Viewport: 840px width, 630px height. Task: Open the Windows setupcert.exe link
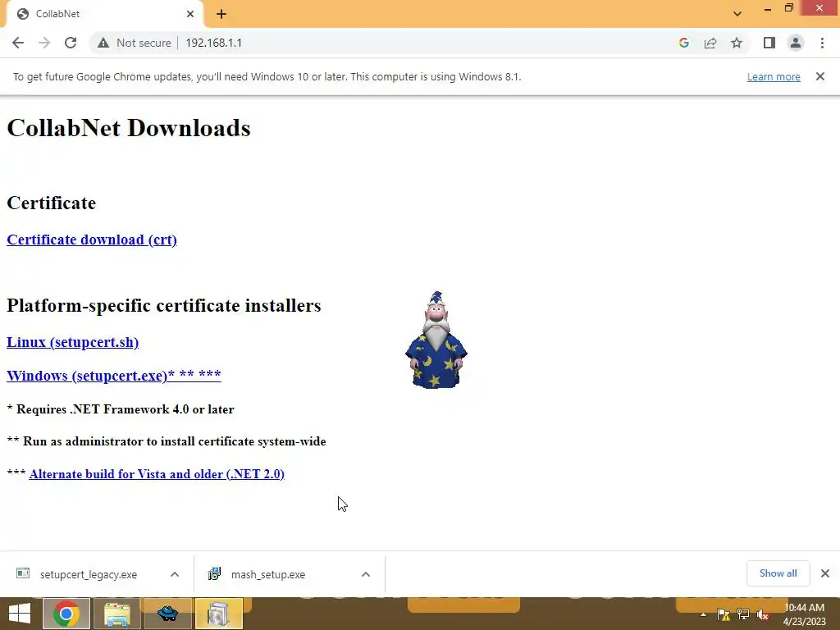coord(113,375)
